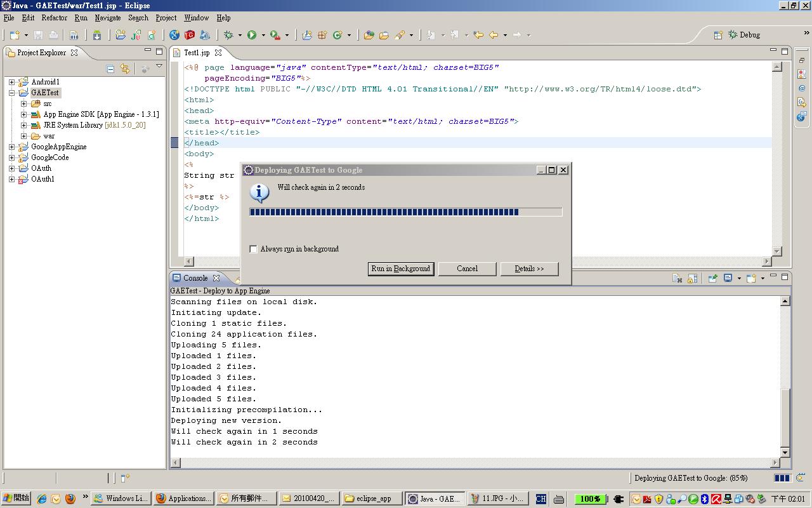Image resolution: width=812 pixels, height=508 pixels.
Task: Open the File menu
Action: (x=9, y=18)
